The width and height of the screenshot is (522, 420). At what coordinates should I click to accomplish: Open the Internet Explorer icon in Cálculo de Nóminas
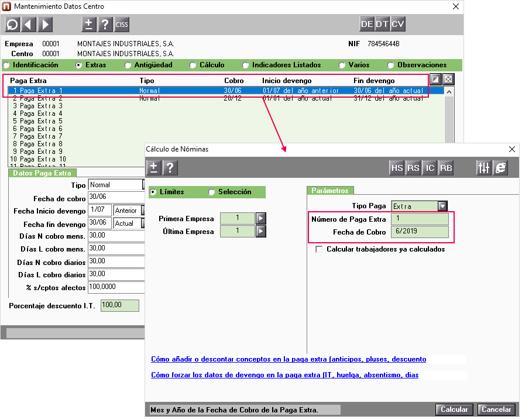[x=500, y=168]
